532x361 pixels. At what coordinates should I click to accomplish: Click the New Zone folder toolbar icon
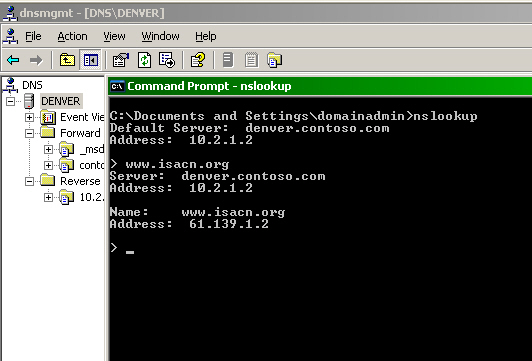[x=274, y=60]
